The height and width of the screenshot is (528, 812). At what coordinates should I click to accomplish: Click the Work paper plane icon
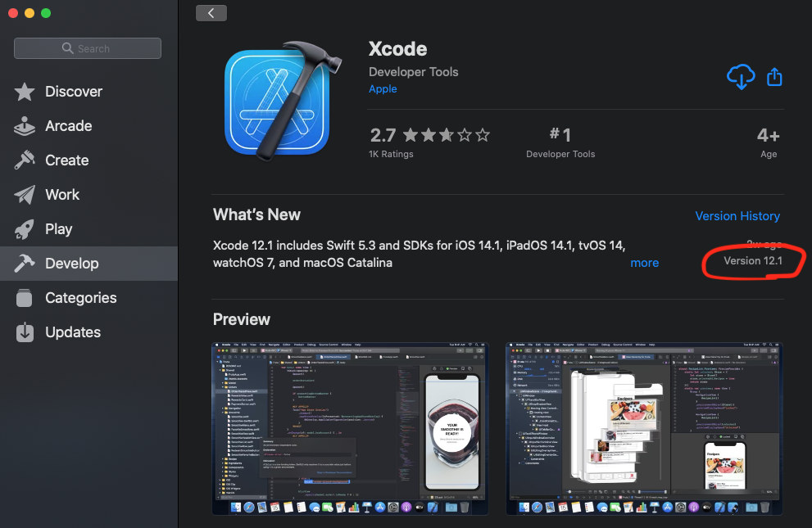tap(25, 195)
